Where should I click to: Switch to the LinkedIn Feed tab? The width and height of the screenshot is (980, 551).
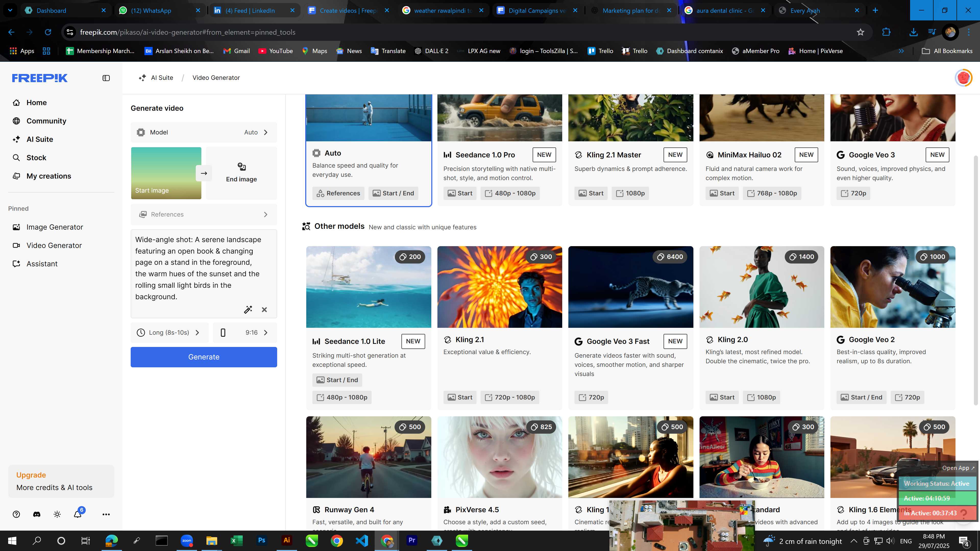pos(254,10)
